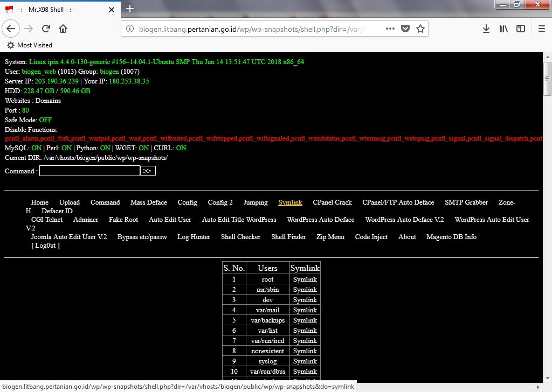Open the highlighted Symlink menu link
This screenshot has height=392, width=552.
(x=290, y=202)
